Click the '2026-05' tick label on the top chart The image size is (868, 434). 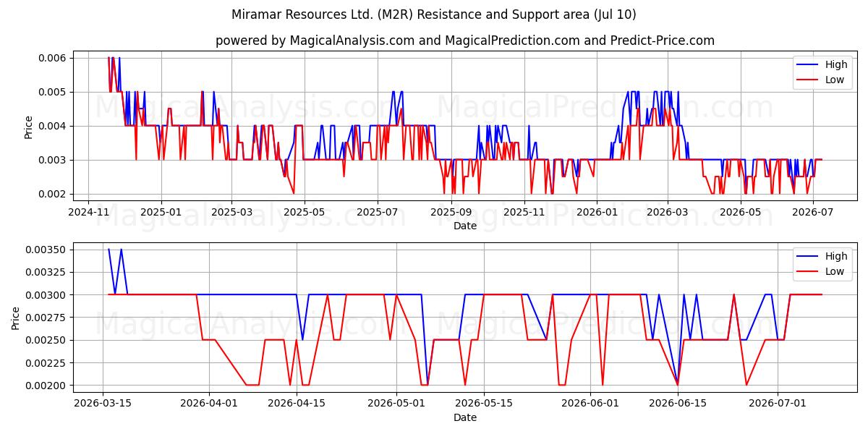pyautogui.click(x=739, y=213)
